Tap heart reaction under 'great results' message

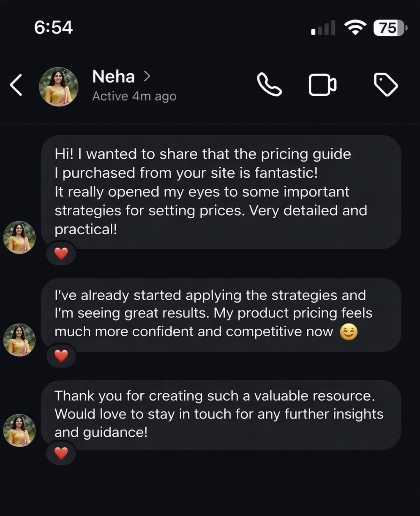coord(61,356)
